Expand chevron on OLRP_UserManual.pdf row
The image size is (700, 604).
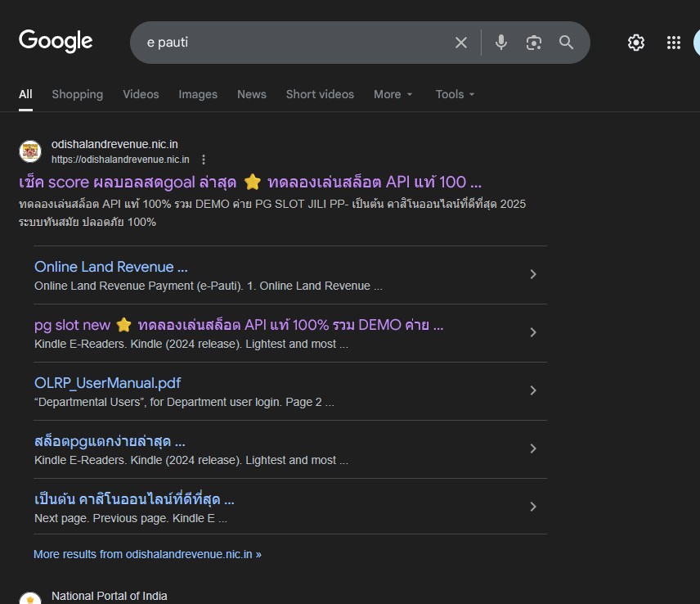[533, 390]
